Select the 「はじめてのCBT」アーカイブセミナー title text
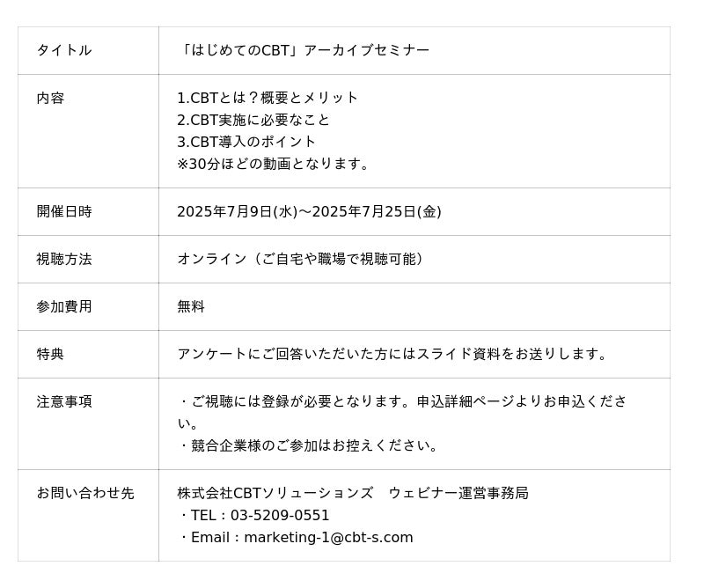This screenshot has height=588, width=704. point(304,50)
